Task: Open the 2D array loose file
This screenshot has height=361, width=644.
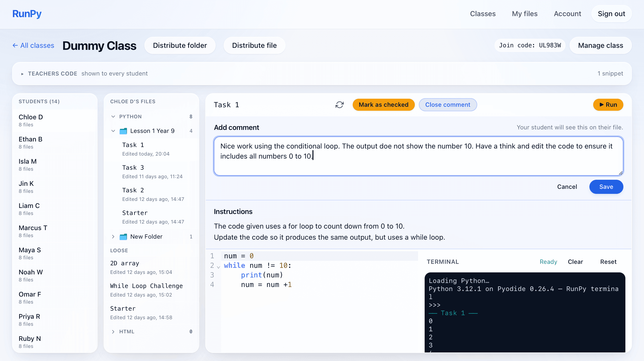Action: [151, 267]
